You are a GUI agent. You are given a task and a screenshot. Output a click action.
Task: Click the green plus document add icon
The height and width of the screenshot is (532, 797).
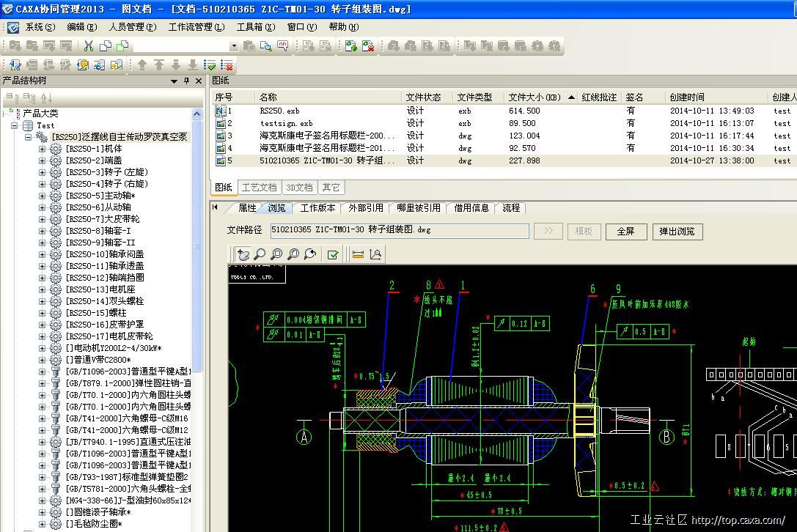click(x=350, y=46)
